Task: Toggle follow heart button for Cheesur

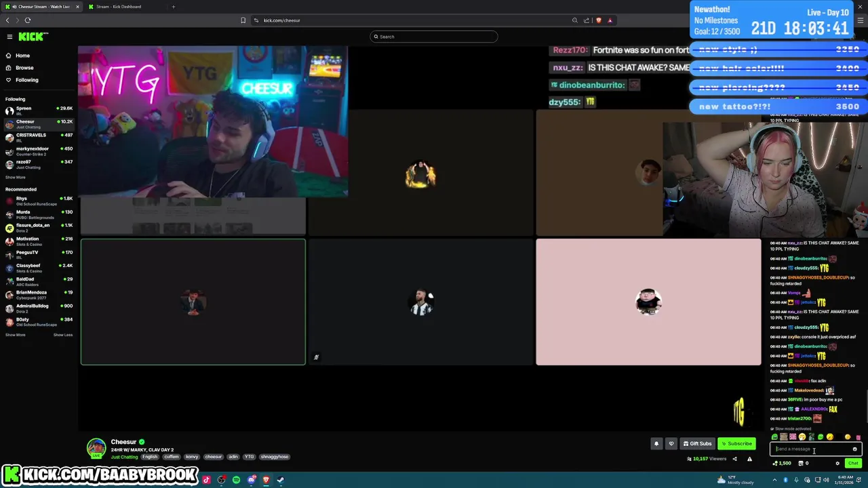Action: point(671,444)
